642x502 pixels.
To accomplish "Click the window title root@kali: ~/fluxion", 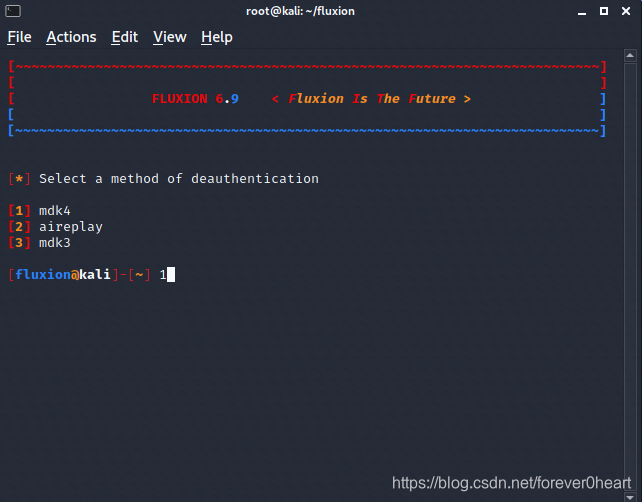I will click(x=300, y=11).
